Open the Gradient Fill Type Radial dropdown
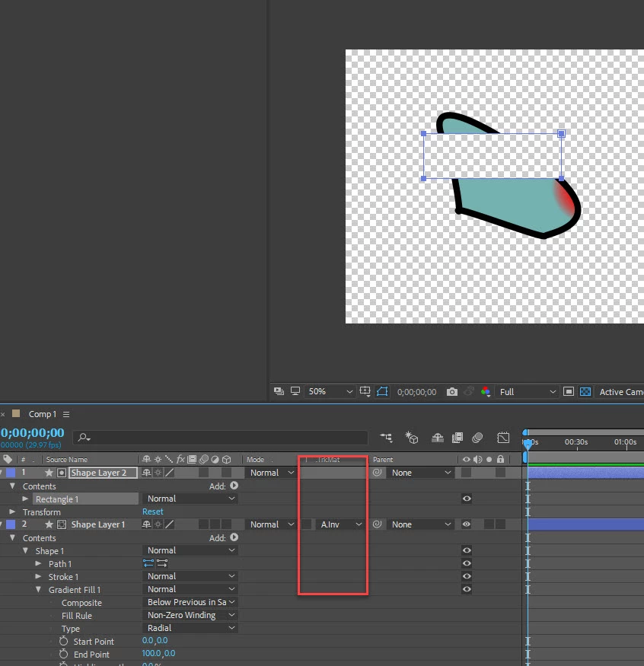This screenshot has width=644, height=666. [190, 628]
